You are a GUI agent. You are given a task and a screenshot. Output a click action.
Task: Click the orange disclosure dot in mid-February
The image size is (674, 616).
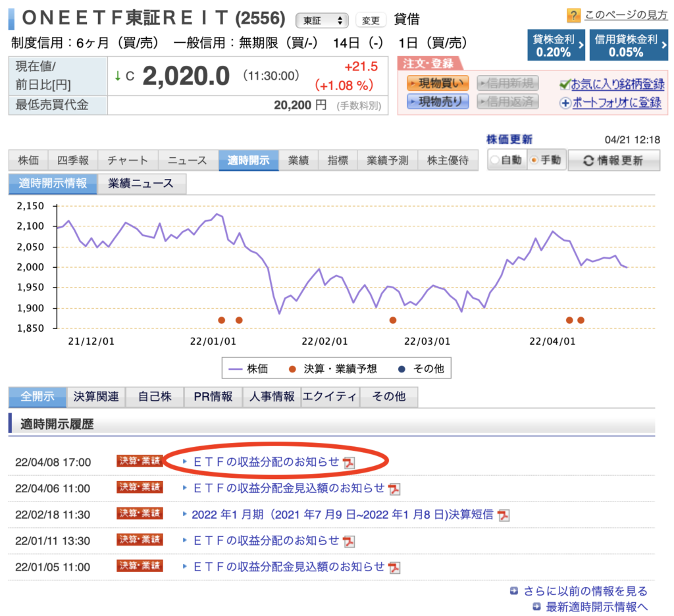pos(393,320)
